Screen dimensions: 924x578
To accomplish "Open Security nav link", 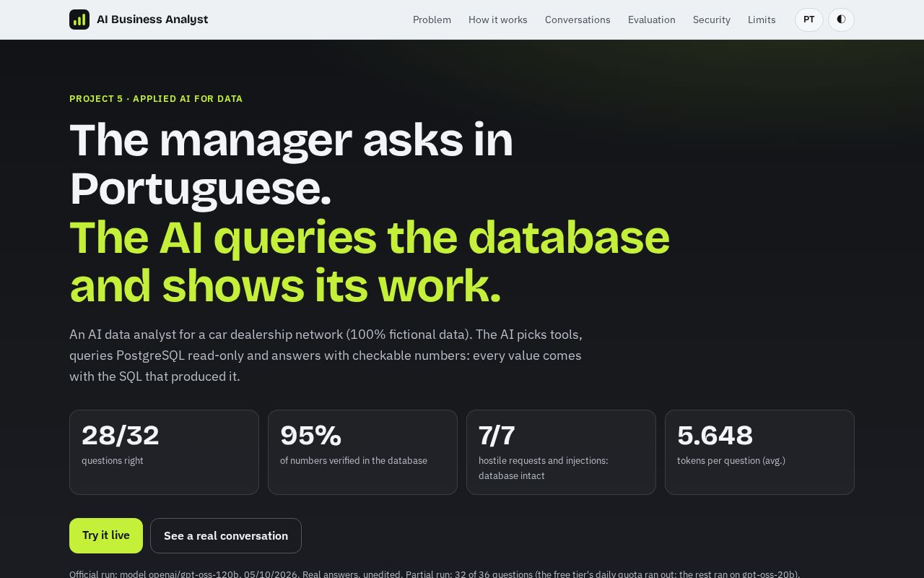I will pos(712,20).
